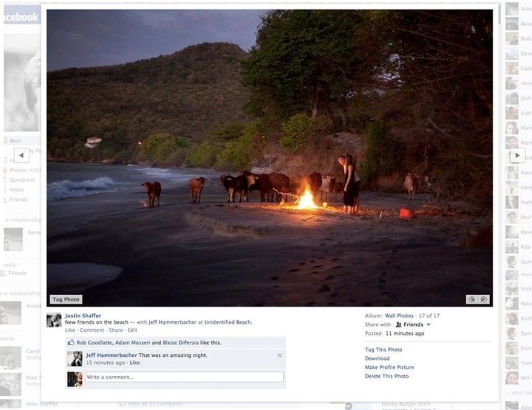Click Jeff Hammerbacher's comment avatar

pos(74,359)
